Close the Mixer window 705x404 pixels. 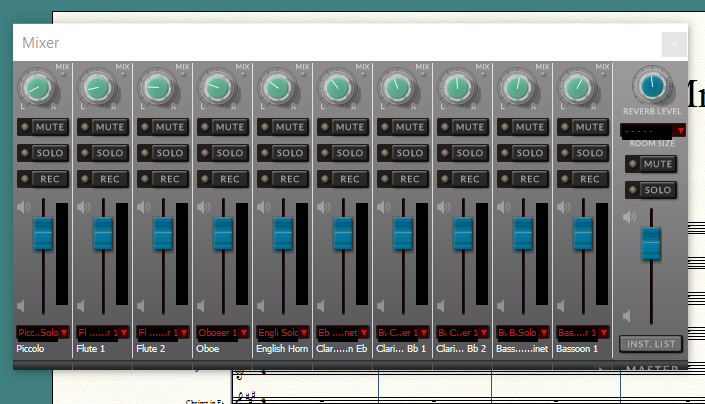tap(674, 44)
